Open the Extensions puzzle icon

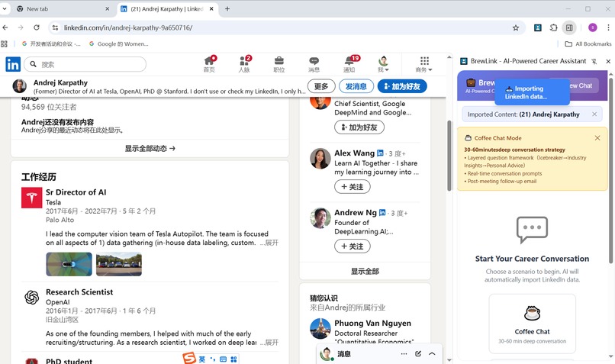click(553, 27)
